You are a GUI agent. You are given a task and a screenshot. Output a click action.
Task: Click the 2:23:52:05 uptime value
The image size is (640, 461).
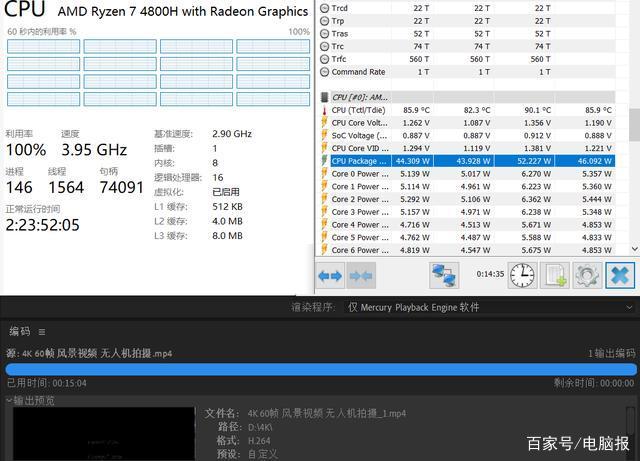click(x=42, y=225)
